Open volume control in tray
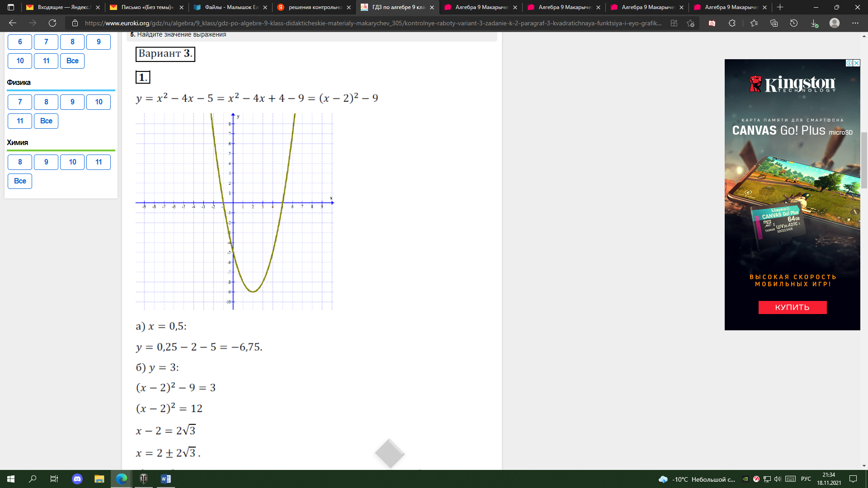 [x=778, y=479]
